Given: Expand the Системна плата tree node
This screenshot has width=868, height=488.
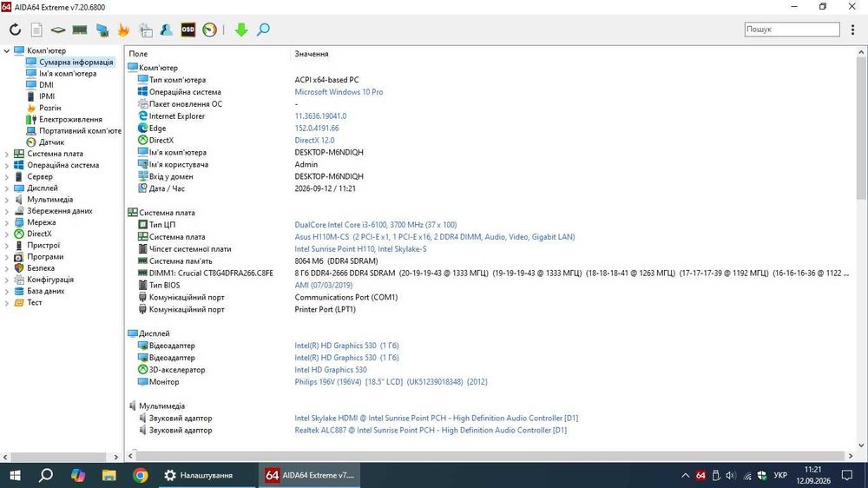Looking at the screenshot, I should click(x=7, y=154).
